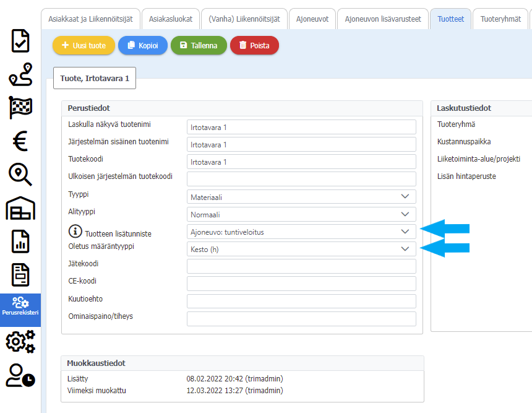Click the info icon beside Tuotteen lisätunniste

[75, 232]
